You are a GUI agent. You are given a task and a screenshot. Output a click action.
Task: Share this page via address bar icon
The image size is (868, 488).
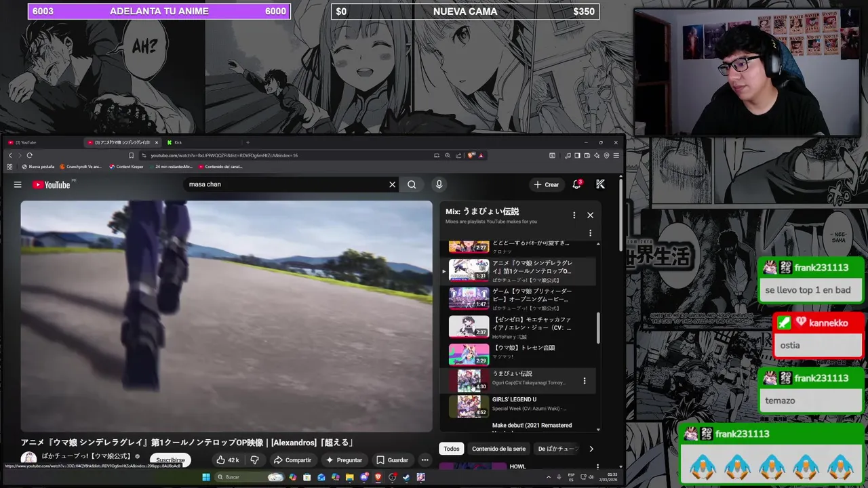458,155
